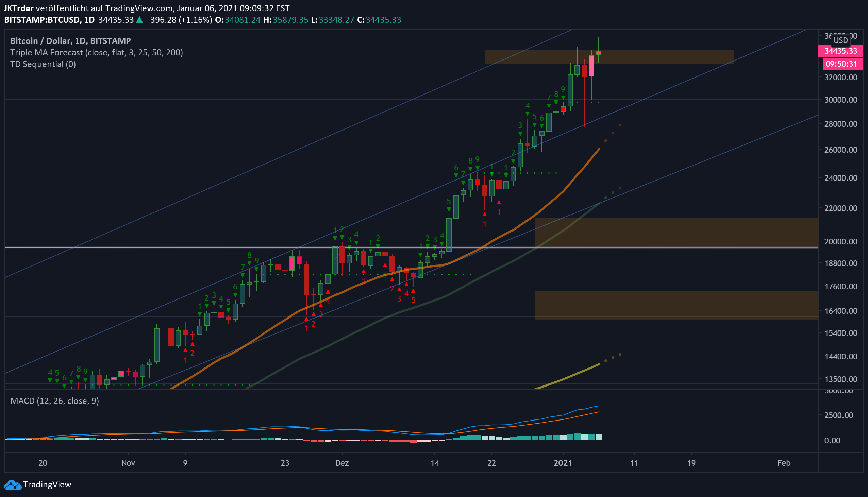Click the 20000.00 price axis label
This screenshot has height=497, width=868.
click(x=840, y=242)
